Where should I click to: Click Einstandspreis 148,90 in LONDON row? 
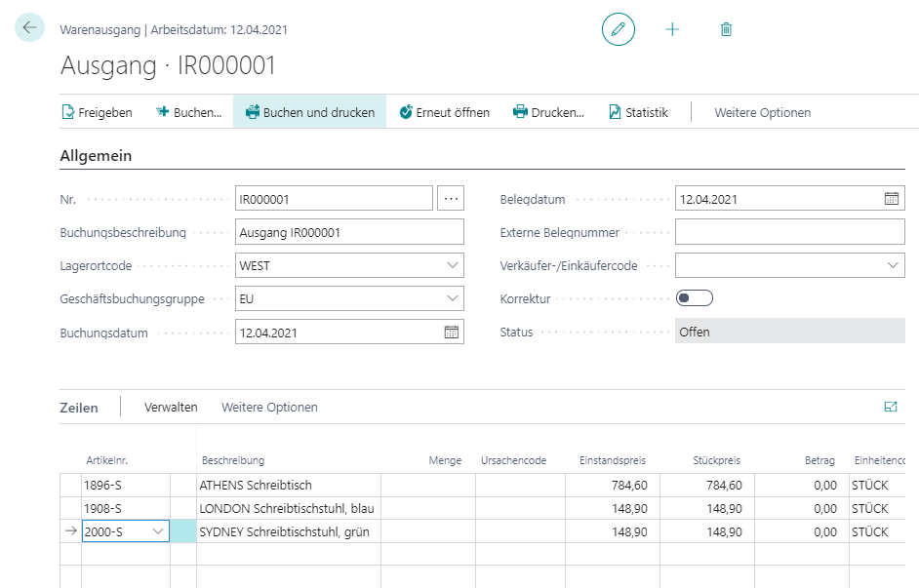point(613,508)
